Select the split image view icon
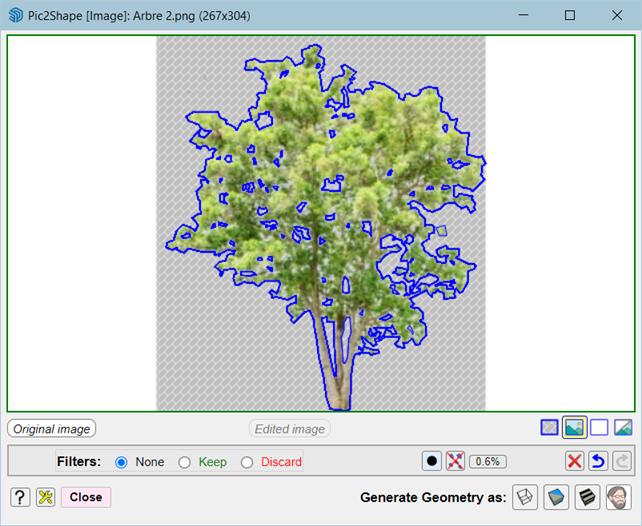The height and width of the screenshot is (526, 642). [623, 428]
